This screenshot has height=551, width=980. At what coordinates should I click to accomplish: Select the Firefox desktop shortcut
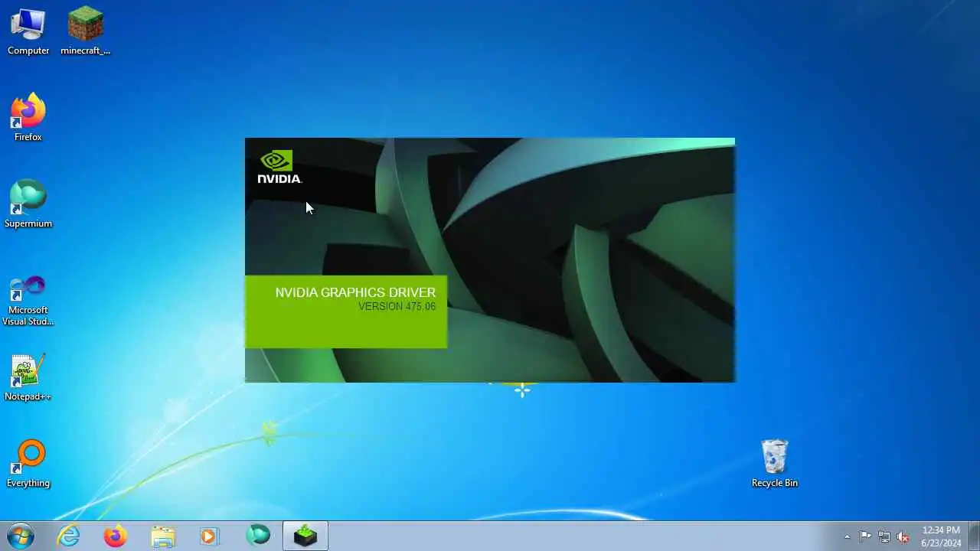(x=28, y=118)
